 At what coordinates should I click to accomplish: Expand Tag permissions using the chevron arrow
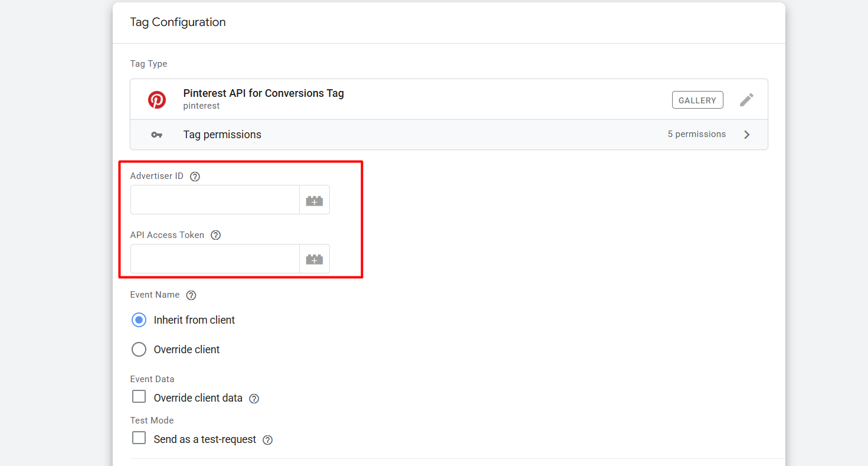coord(747,135)
